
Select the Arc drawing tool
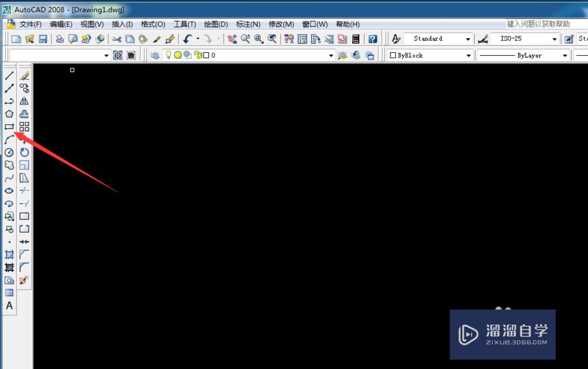point(9,139)
